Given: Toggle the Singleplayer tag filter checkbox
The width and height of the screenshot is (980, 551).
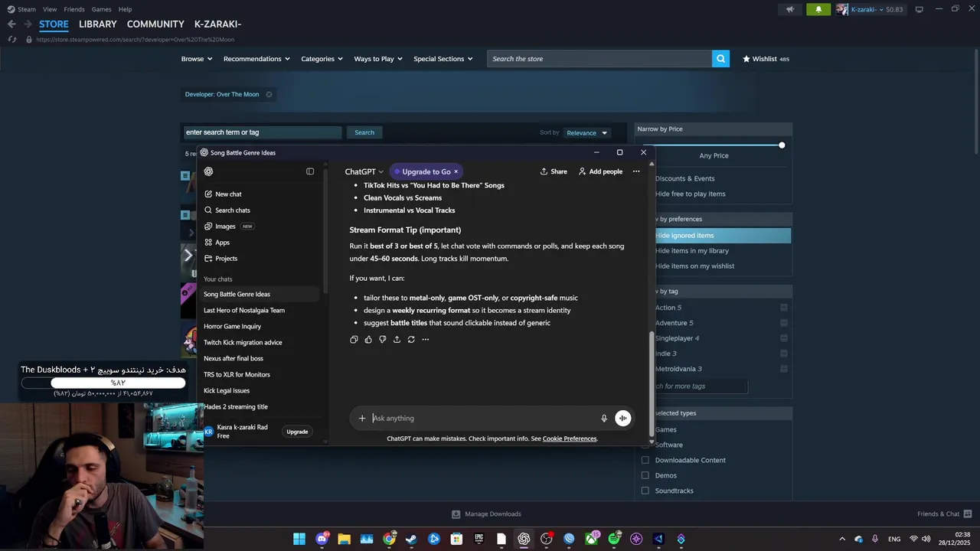Looking at the screenshot, I should tap(783, 338).
